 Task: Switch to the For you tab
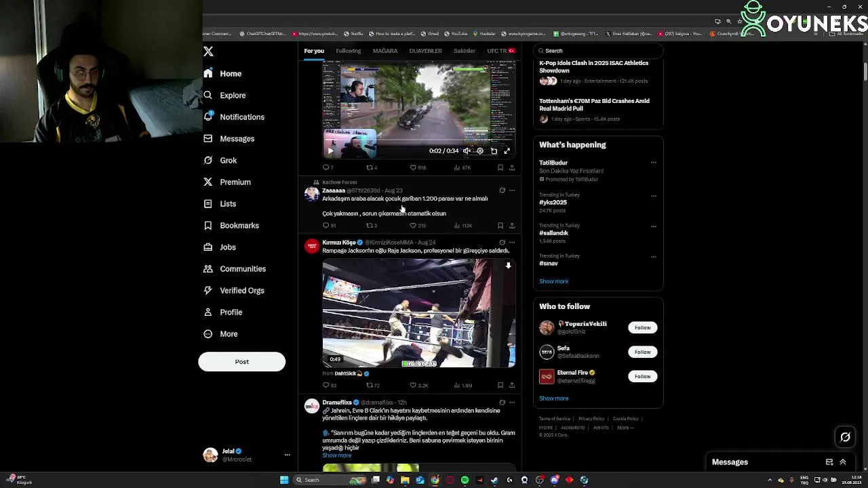[314, 51]
